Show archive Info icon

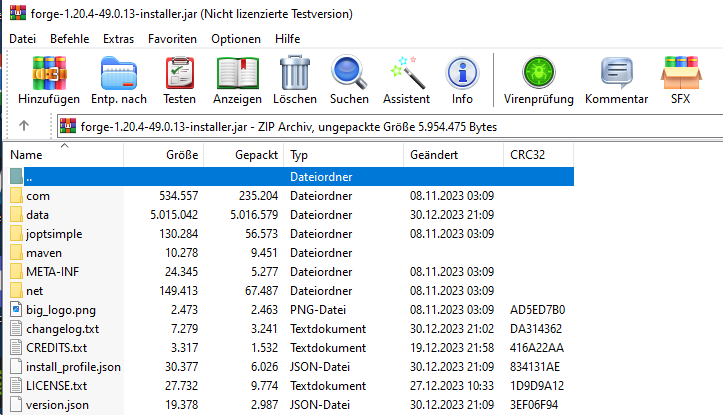coord(462,72)
